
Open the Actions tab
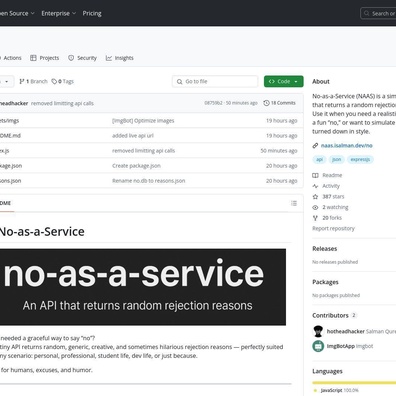click(x=11, y=58)
